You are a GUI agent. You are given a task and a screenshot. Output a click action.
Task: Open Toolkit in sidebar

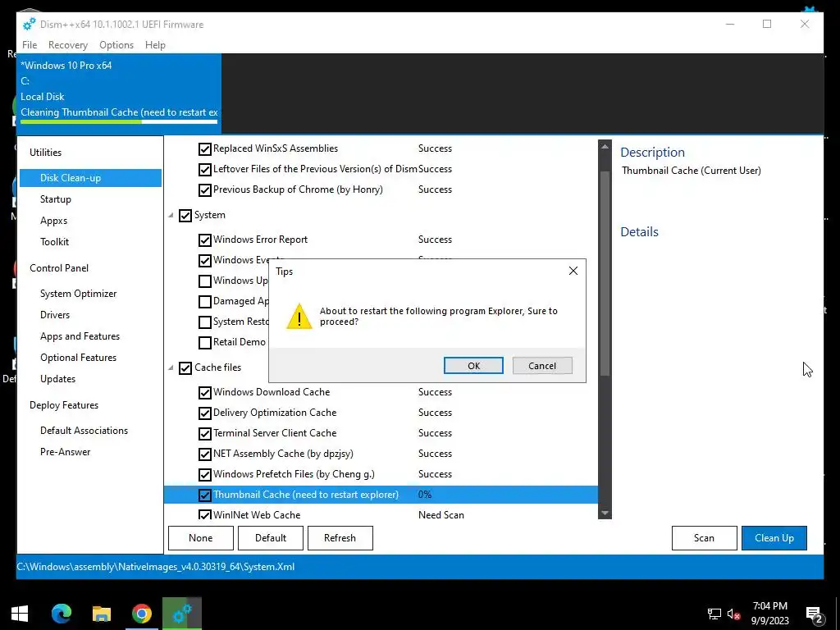55,242
